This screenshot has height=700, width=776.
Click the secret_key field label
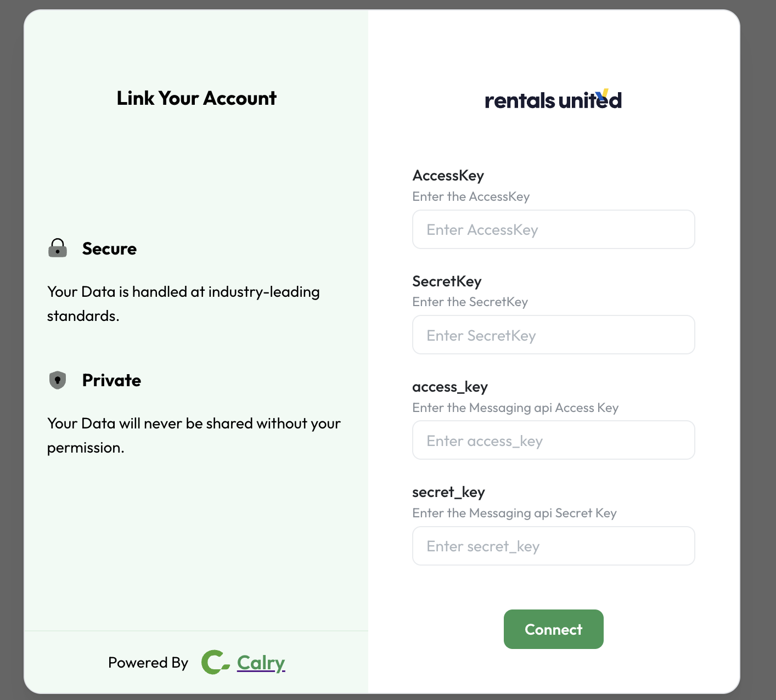(x=449, y=492)
